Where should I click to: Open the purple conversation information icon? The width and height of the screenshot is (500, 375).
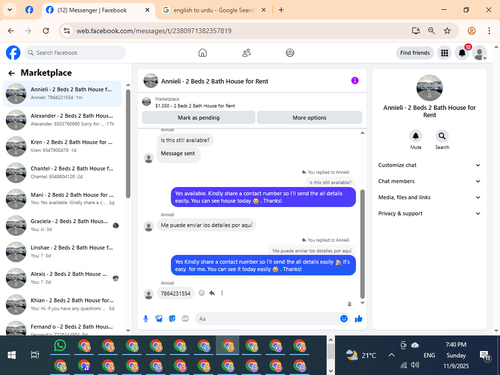click(x=355, y=81)
